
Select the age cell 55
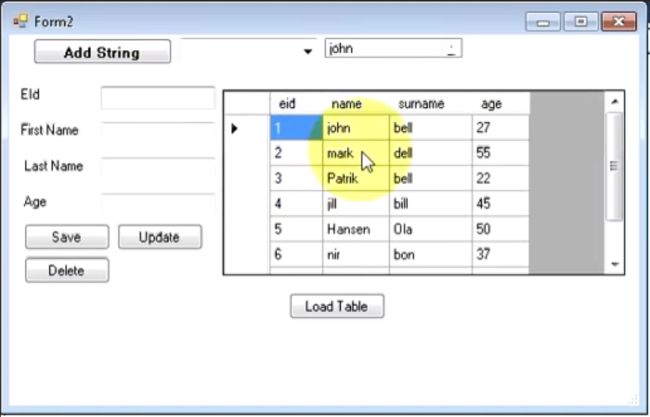[500, 153]
